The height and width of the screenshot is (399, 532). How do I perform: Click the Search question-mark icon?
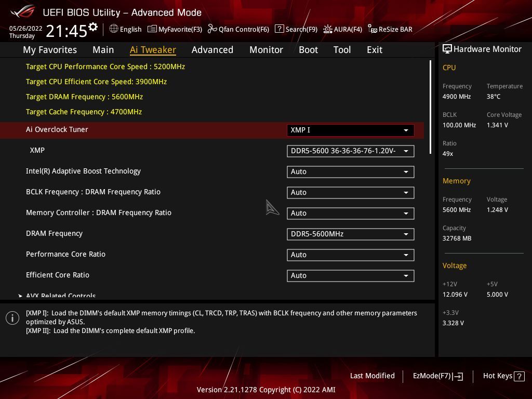(279, 29)
